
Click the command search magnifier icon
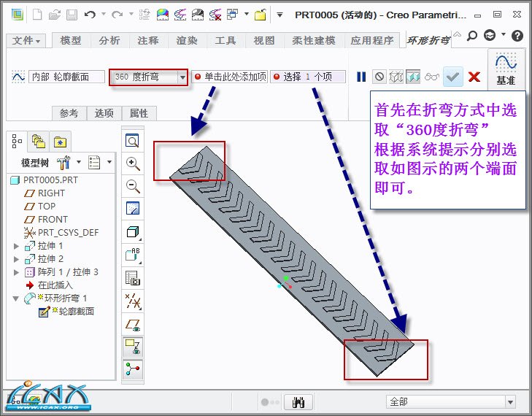tap(472, 35)
